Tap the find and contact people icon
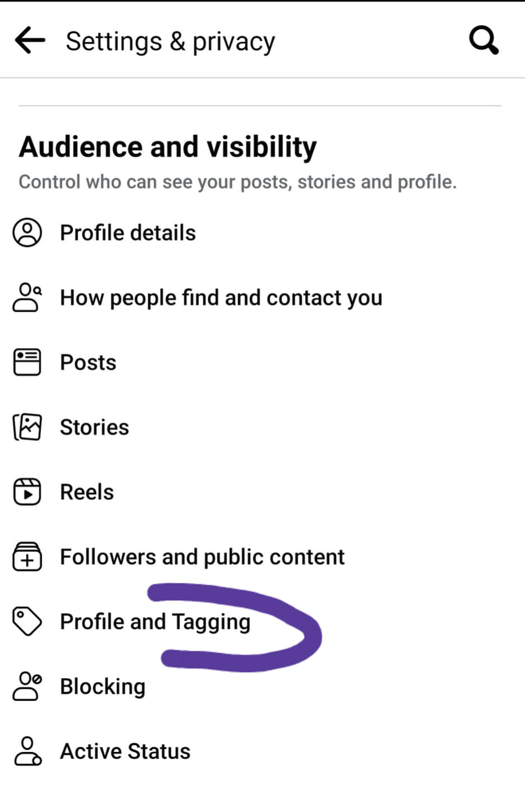525x812 pixels. tap(27, 298)
